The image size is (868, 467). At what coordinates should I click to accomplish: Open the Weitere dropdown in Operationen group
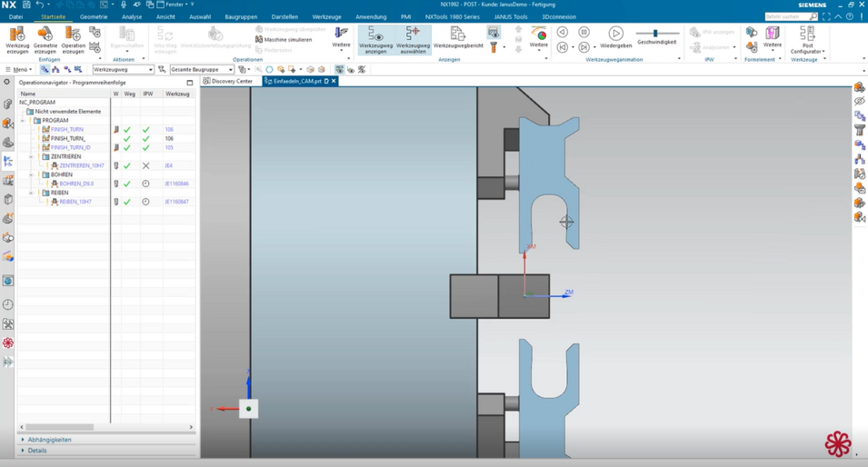pos(341,39)
